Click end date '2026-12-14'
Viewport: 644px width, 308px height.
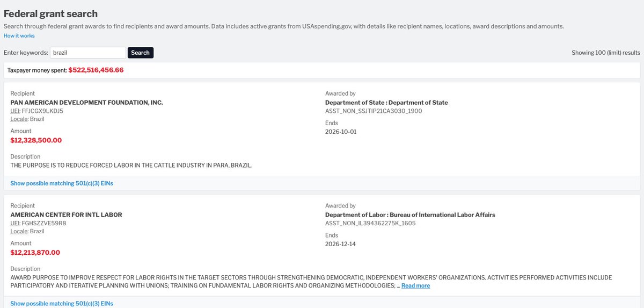[341, 244]
